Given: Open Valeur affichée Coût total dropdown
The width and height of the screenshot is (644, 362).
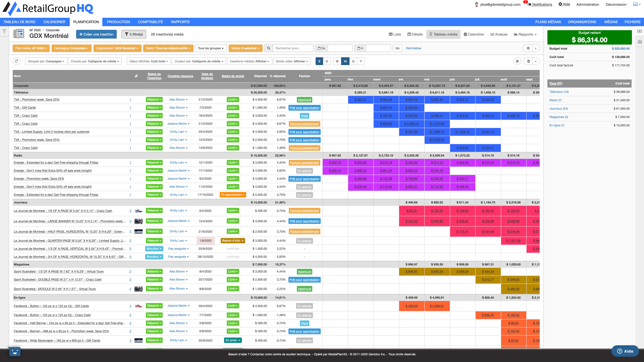Looking at the screenshot, I should tap(148, 61).
